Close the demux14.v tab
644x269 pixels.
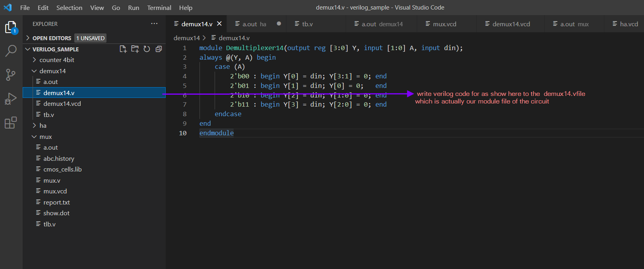(x=219, y=24)
